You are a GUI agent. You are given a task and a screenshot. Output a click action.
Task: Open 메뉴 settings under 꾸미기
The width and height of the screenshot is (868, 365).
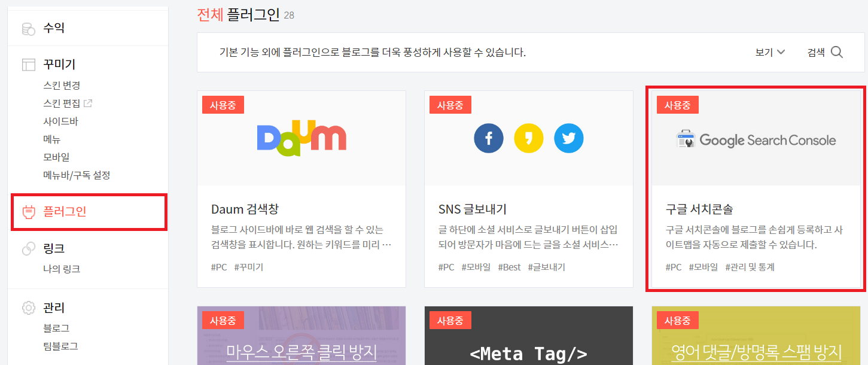coord(51,139)
